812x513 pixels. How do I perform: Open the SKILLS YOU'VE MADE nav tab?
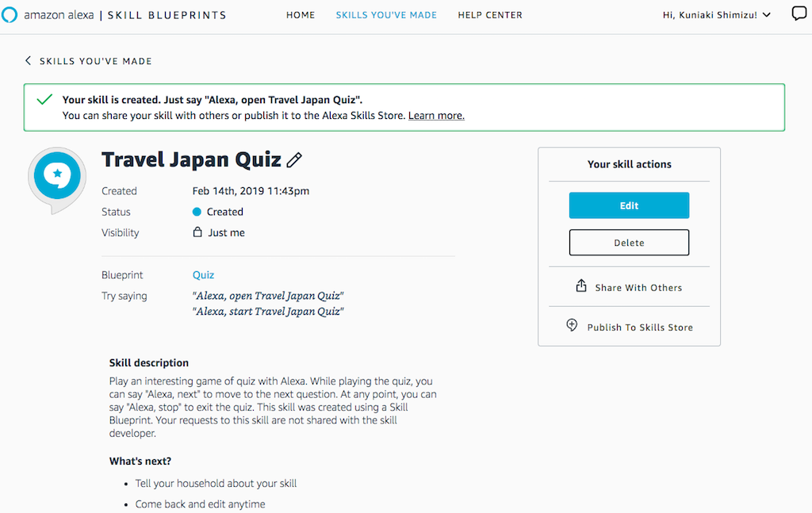[386, 15]
